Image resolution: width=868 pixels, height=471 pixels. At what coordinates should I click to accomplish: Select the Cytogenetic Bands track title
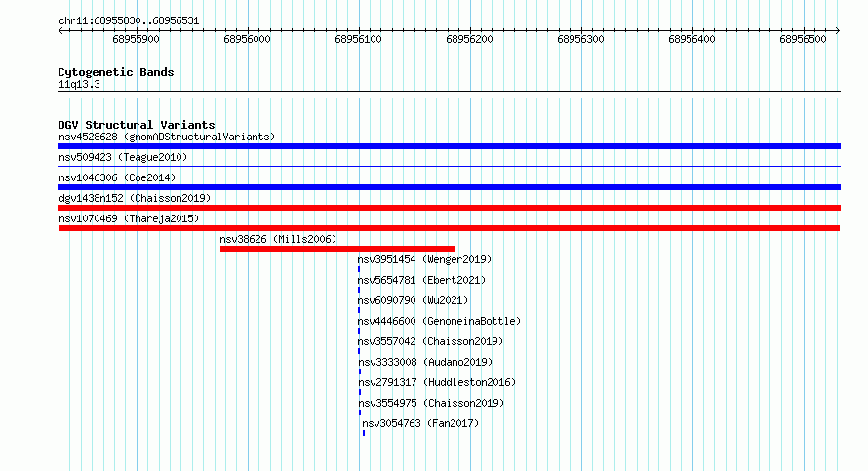click(x=116, y=72)
